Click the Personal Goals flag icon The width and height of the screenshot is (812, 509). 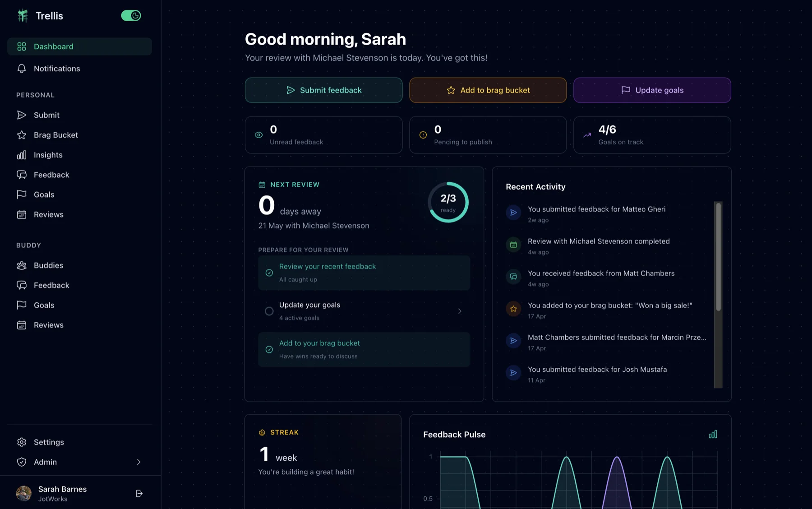[x=22, y=194]
